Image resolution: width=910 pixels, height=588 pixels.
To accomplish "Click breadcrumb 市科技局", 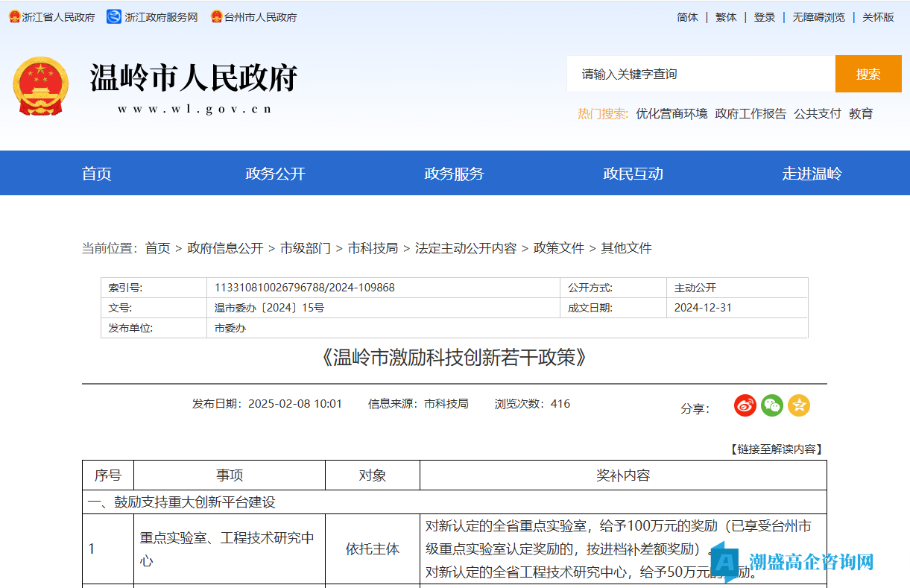I will click(x=373, y=248).
